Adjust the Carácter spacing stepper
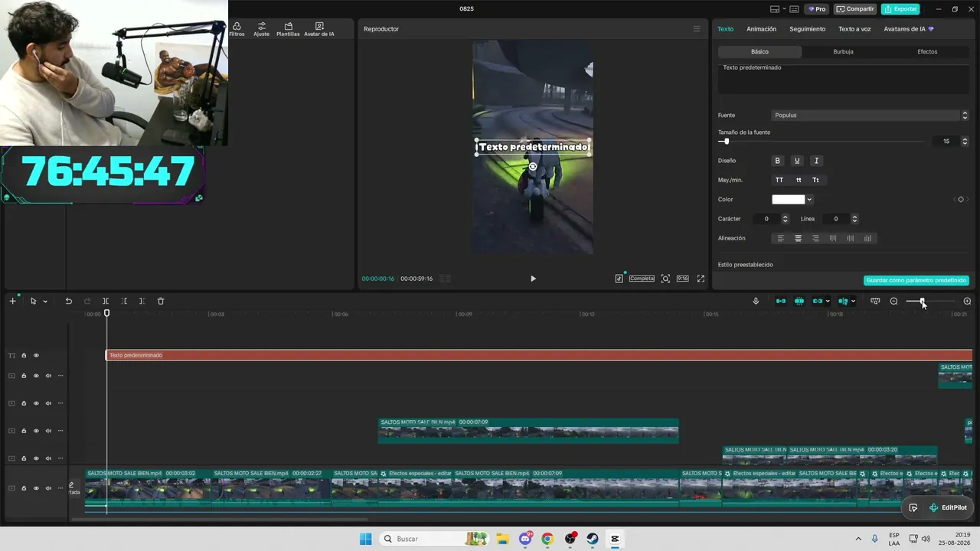980x551 pixels. pos(785,219)
